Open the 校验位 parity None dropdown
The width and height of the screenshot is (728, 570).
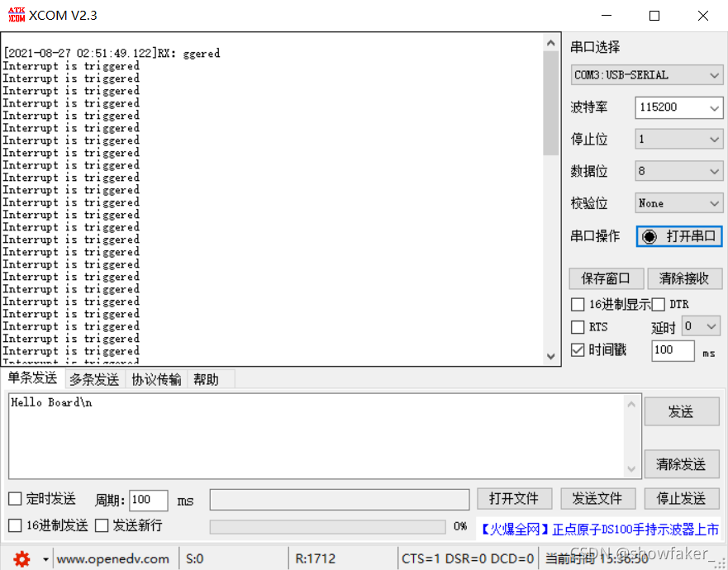pos(678,203)
